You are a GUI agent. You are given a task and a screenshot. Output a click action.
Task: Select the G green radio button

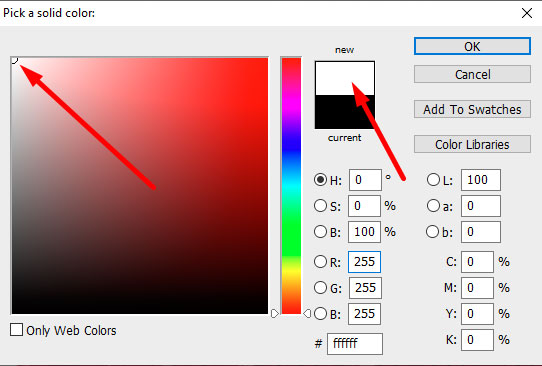point(320,288)
